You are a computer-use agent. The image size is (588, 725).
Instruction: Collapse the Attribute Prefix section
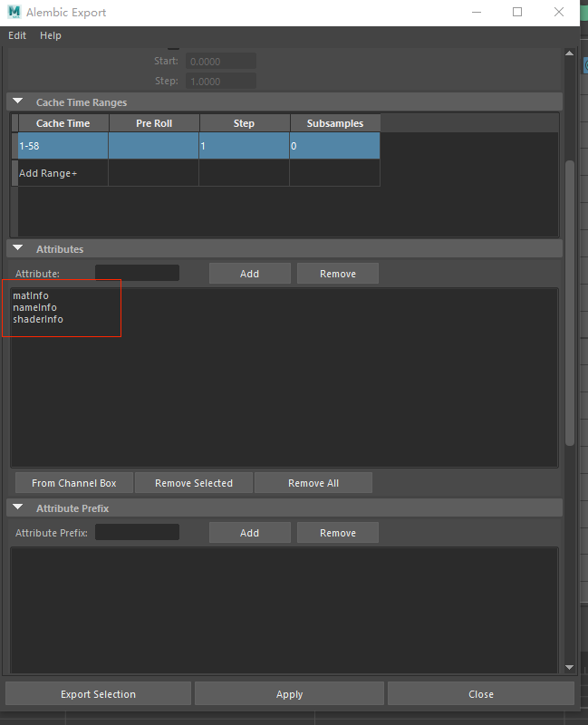[18, 508]
